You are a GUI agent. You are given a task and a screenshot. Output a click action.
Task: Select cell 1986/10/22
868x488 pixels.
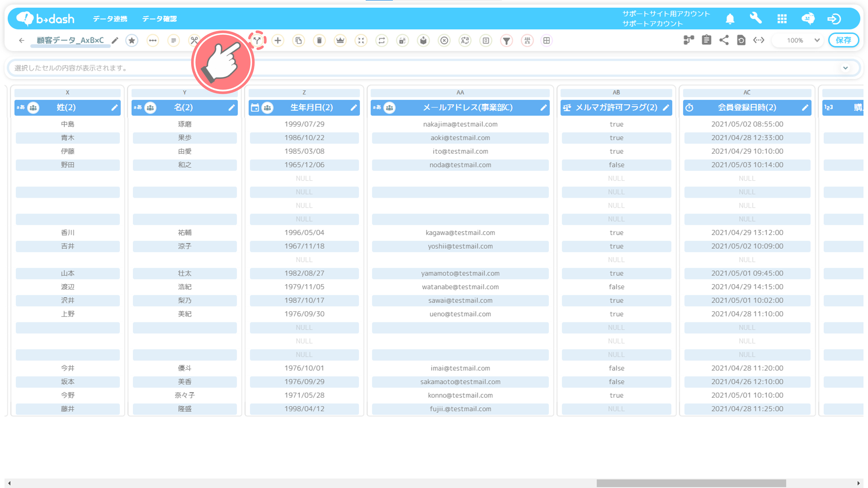tap(304, 138)
